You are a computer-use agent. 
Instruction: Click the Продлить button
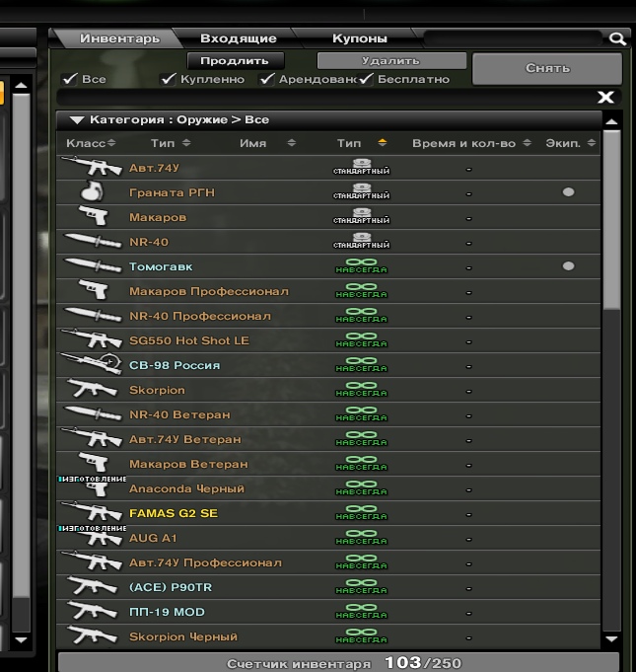[x=235, y=61]
